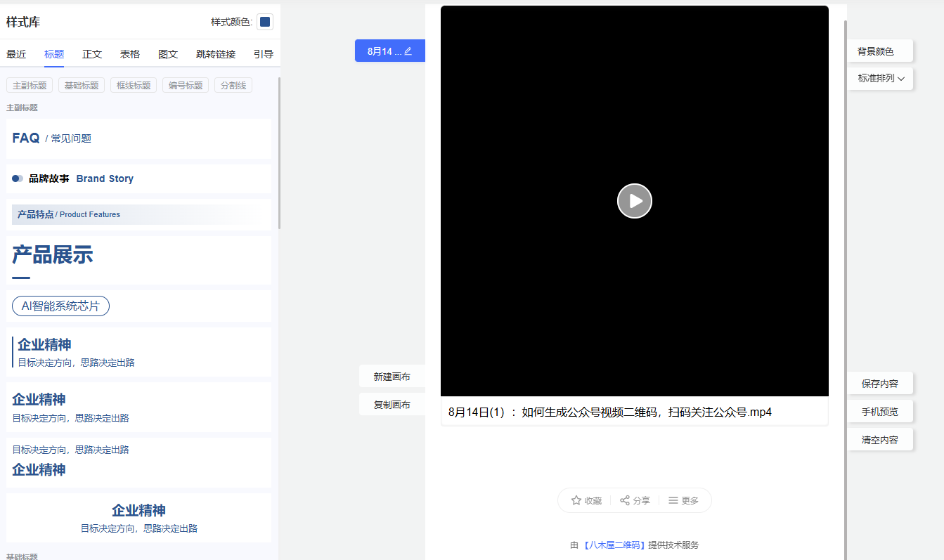Click the 背景颜色 button
This screenshot has height=560, width=944.
pyautogui.click(x=875, y=51)
